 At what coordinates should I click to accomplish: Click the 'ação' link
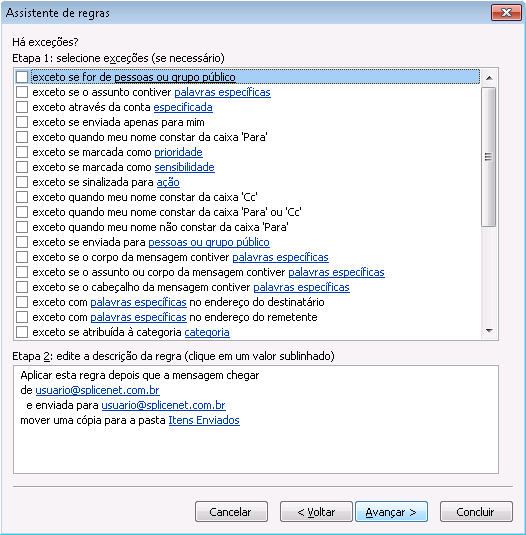tap(168, 182)
